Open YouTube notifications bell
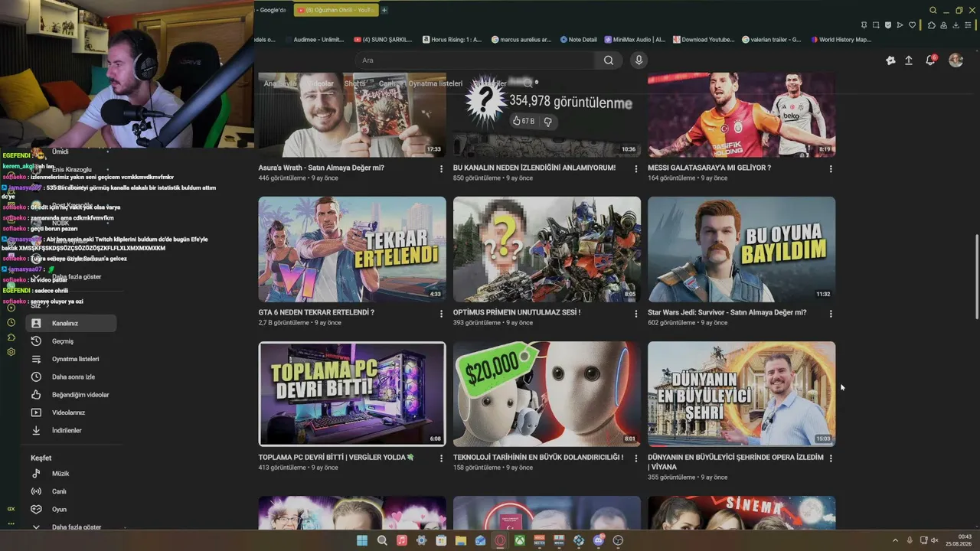This screenshot has height=551, width=980. click(x=931, y=60)
